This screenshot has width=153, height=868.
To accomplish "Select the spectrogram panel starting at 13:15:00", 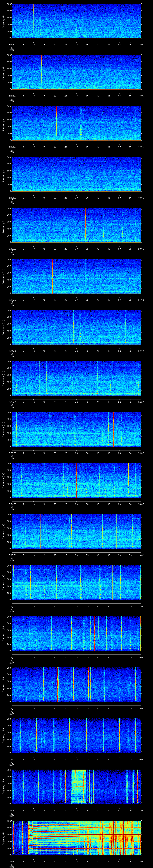I will (77, 21).
